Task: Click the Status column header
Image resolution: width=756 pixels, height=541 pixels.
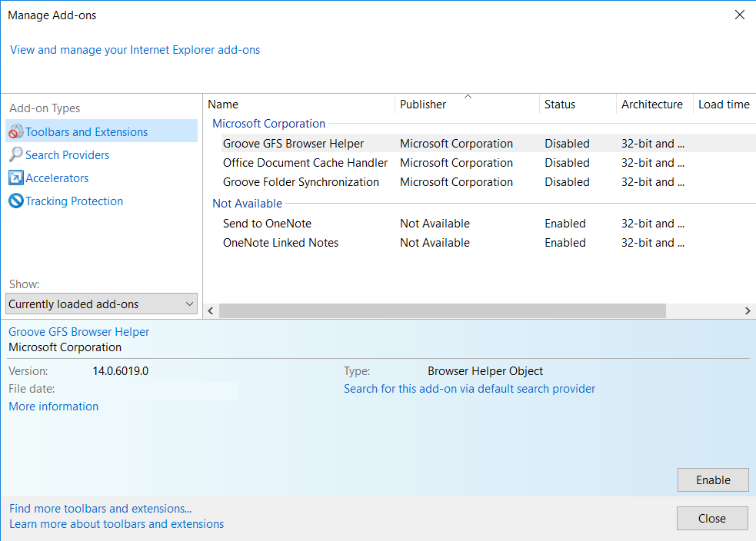Action: coord(560,105)
